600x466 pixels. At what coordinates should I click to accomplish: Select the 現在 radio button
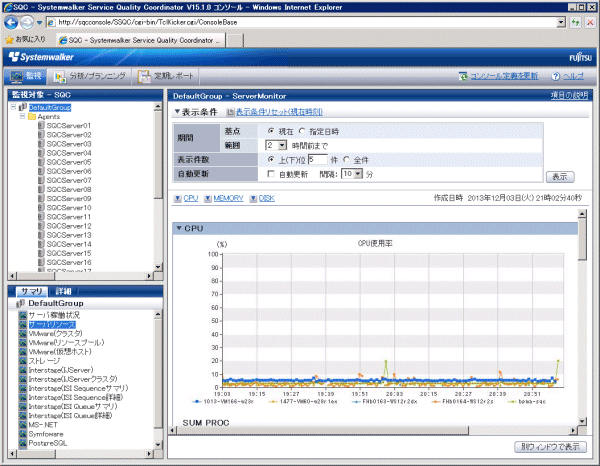[271, 131]
